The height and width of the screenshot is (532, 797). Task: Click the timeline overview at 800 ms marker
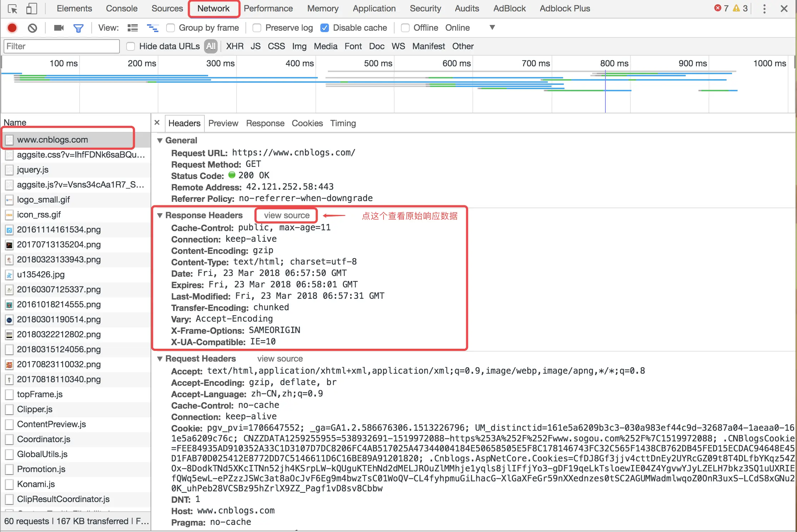click(x=614, y=63)
